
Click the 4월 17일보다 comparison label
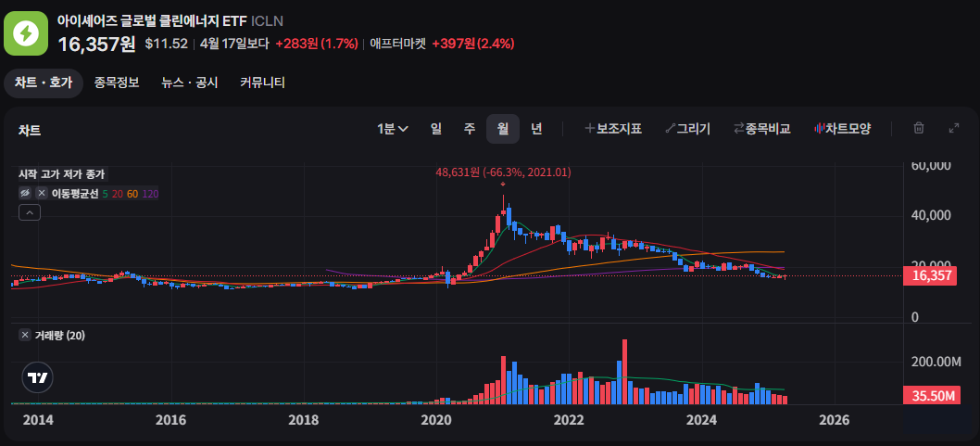click(x=234, y=44)
